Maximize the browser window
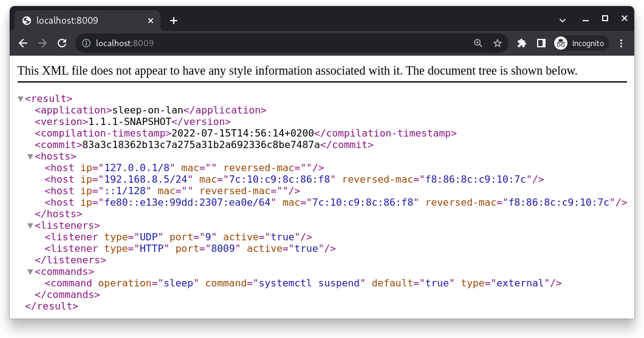644x338 pixels. [x=605, y=18]
